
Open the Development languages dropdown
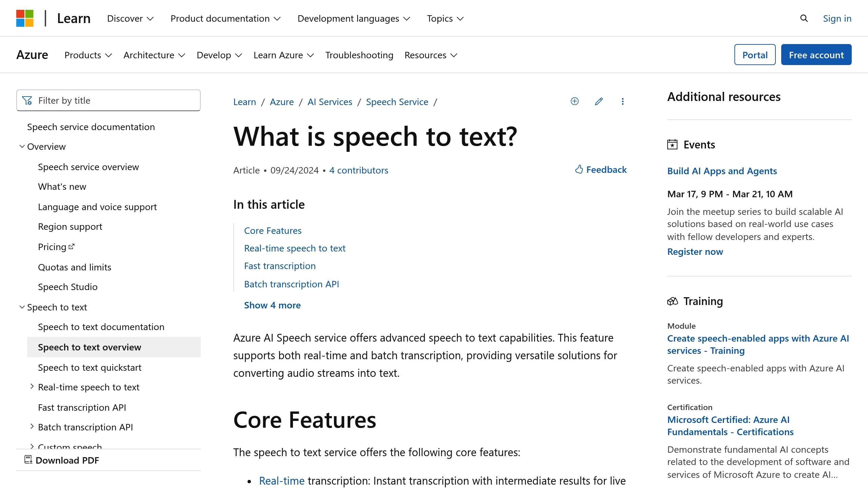pyautogui.click(x=354, y=18)
